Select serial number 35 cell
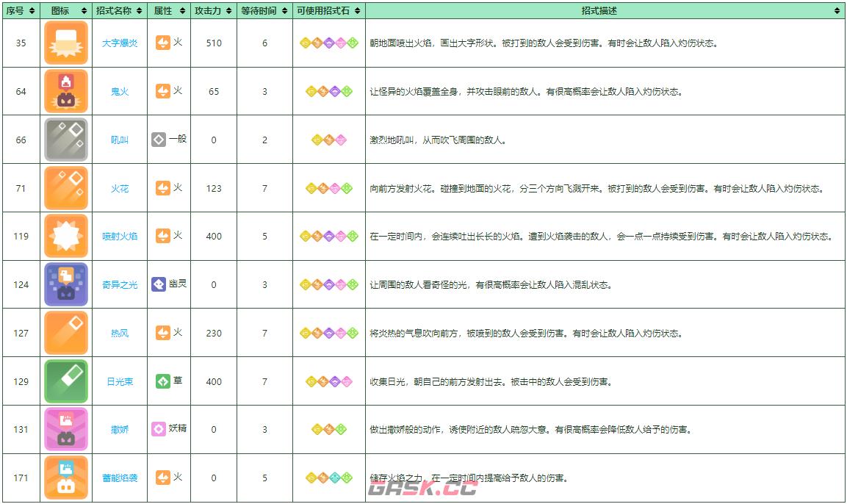The height and width of the screenshot is (504, 847). tap(21, 43)
